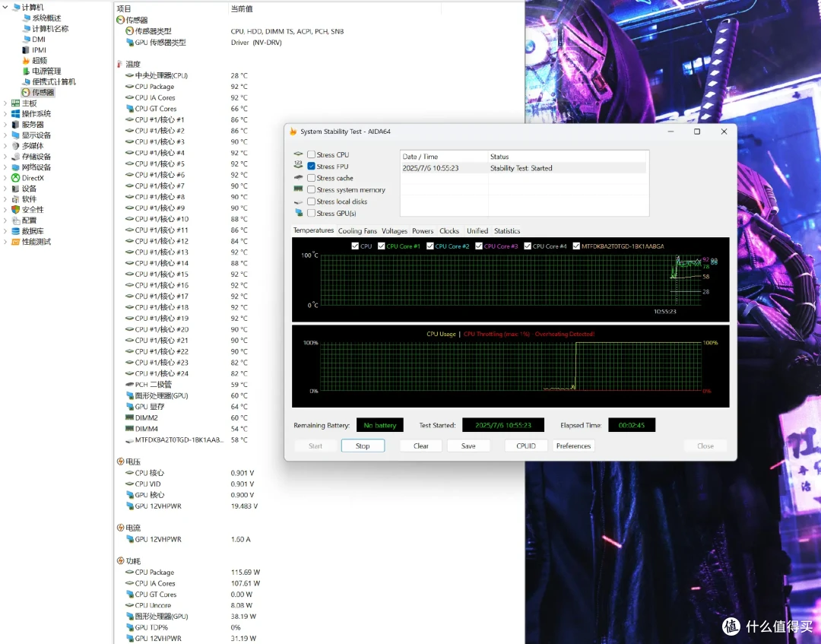Click the AIDA64 flame title icon
Image resolution: width=821 pixels, height=644 pixels.
293,132
